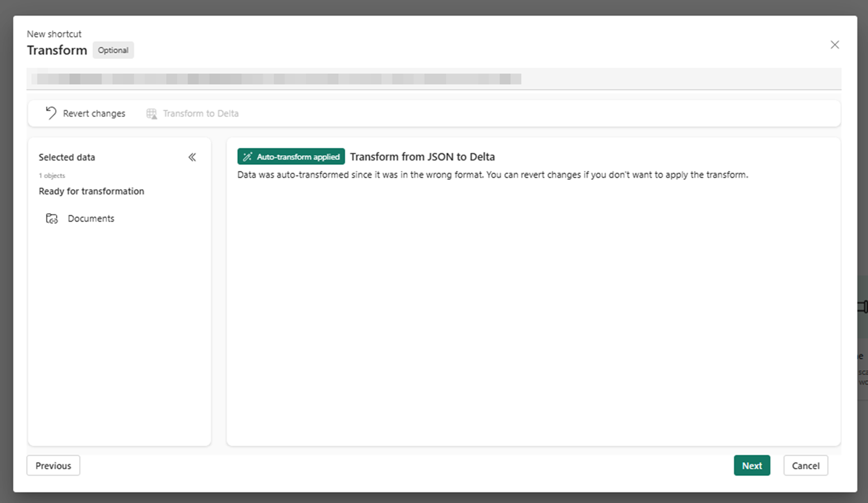Viewport: 868px width, 503px height.
Task: Click the Transform to Delta table icon
Action: click(x=152, y=114)
